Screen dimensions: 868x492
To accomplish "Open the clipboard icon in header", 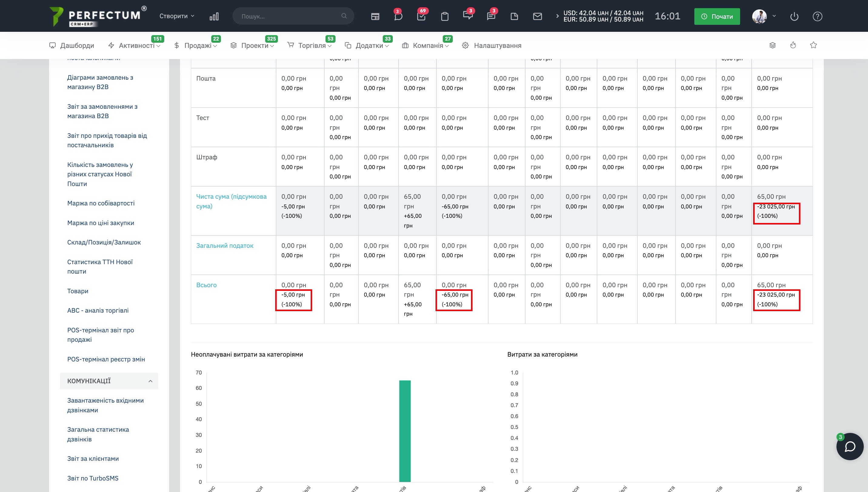I will pyautogui.click(x=445, y=16).
